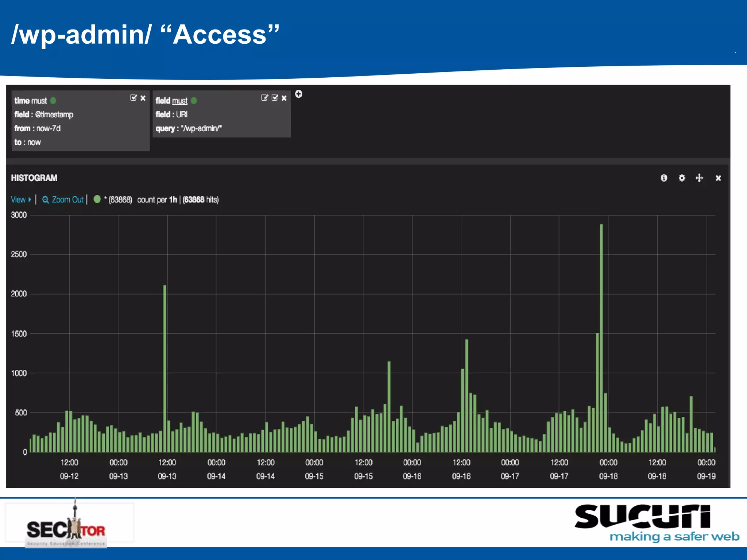747x560 pixels.
Task: Toggle the time filter checkbox
Action: click(x=133, y=97)
